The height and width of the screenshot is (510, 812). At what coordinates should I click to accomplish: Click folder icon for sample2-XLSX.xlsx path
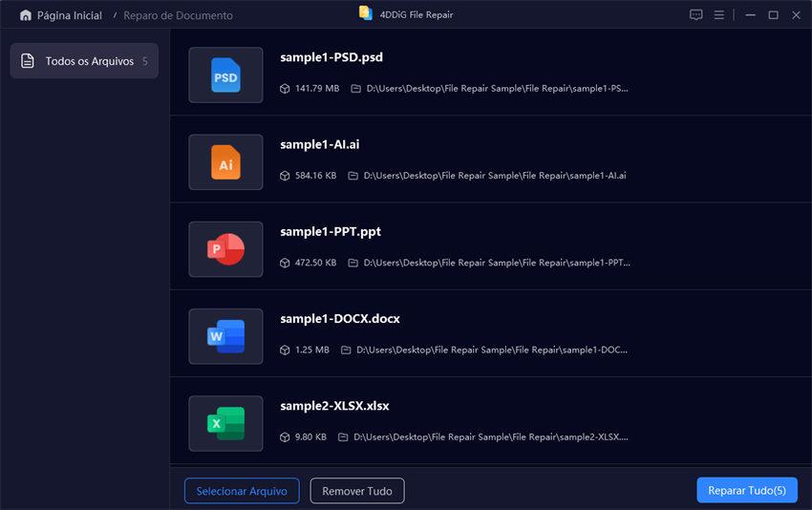tap(343, 437)
